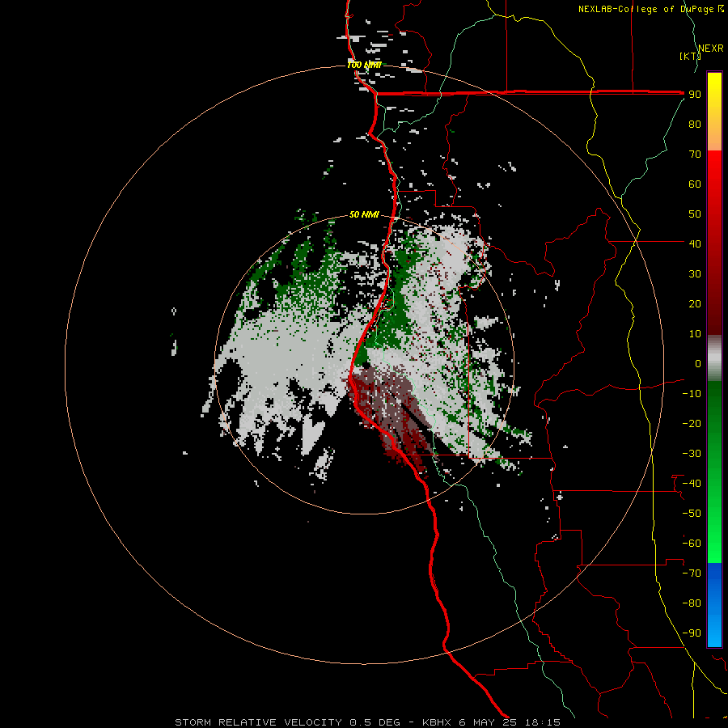Select the positive 90 scale value
The image size is (728, 728).
695,95
